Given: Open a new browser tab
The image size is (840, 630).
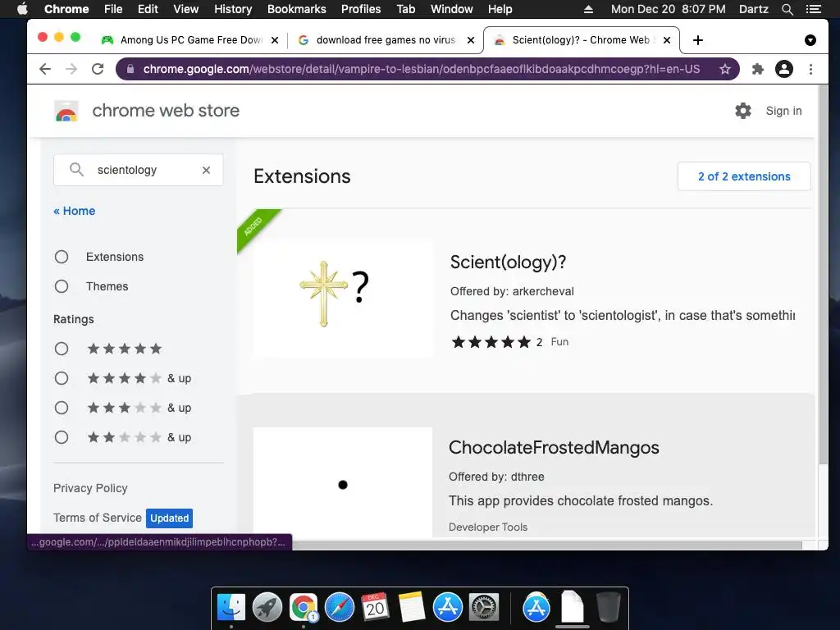Looking at the screenshot, I should point(697,40).
